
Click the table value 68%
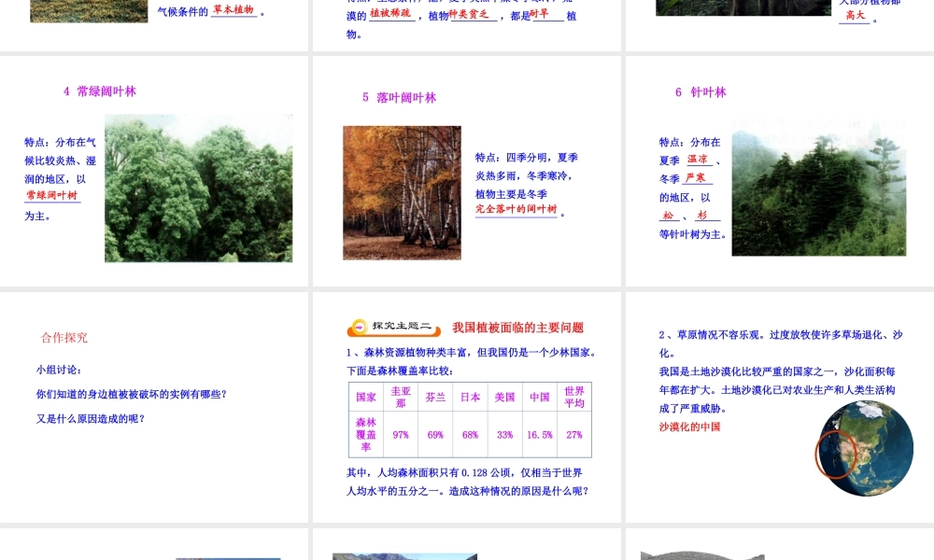click(470, 435)
